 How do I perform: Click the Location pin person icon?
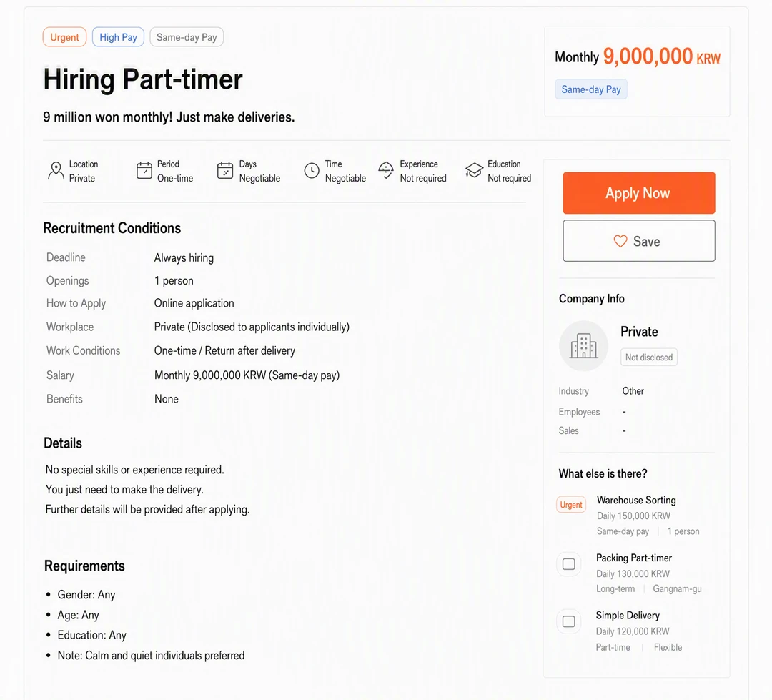56,170
